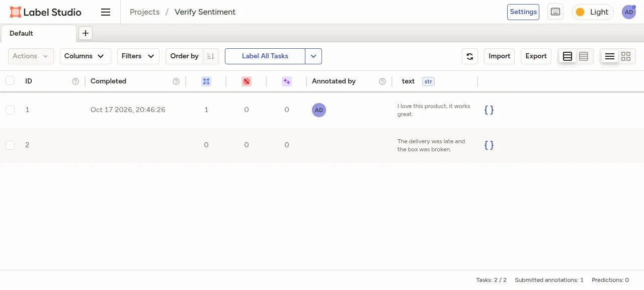
Task: Check the checkbox for task 1
Action: click(x=10, y=110)
